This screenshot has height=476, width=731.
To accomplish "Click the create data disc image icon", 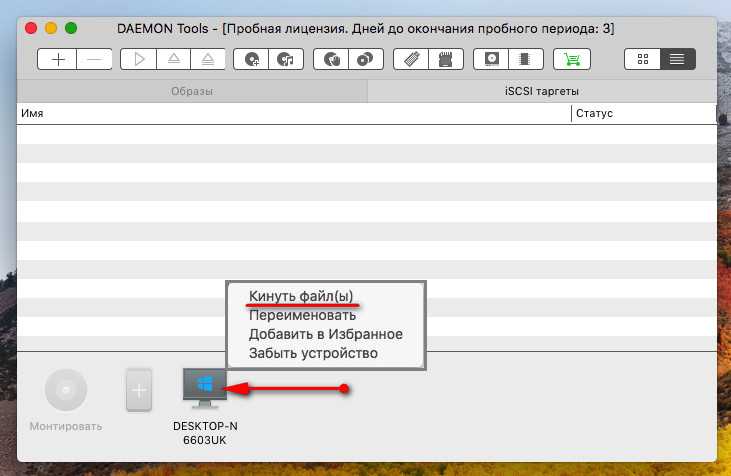I will tap(251, 59).
